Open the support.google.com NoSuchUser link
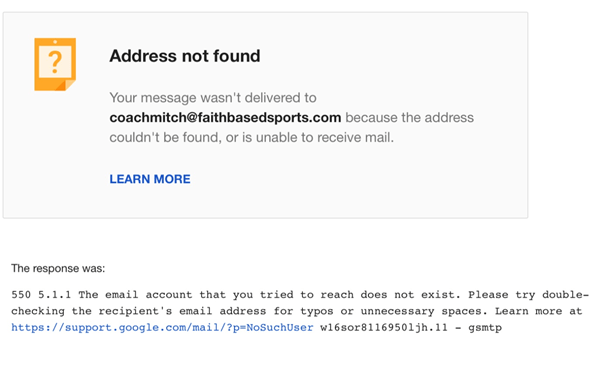 [x=162, y=327]
